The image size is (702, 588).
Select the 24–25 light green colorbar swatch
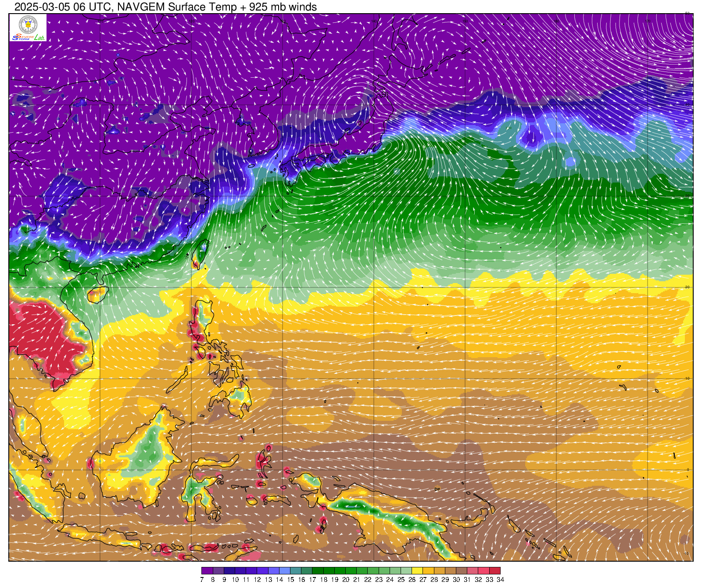[x=395, y=570]
